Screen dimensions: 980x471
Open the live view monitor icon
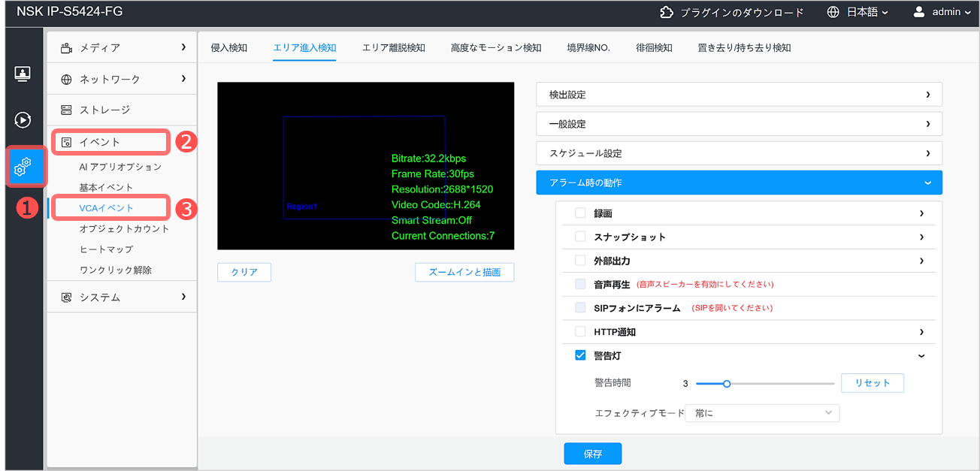coord(23,74)
